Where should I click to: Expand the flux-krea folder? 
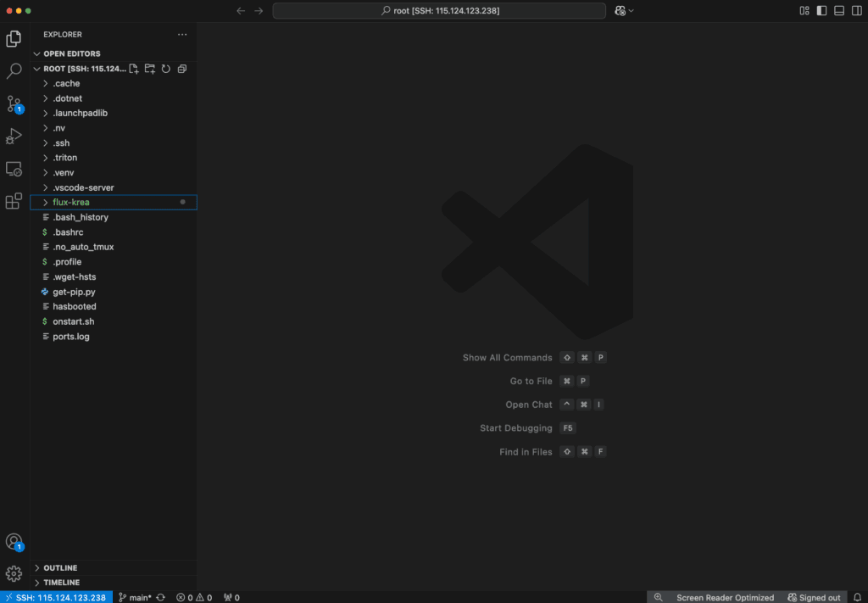coord(114,202)
